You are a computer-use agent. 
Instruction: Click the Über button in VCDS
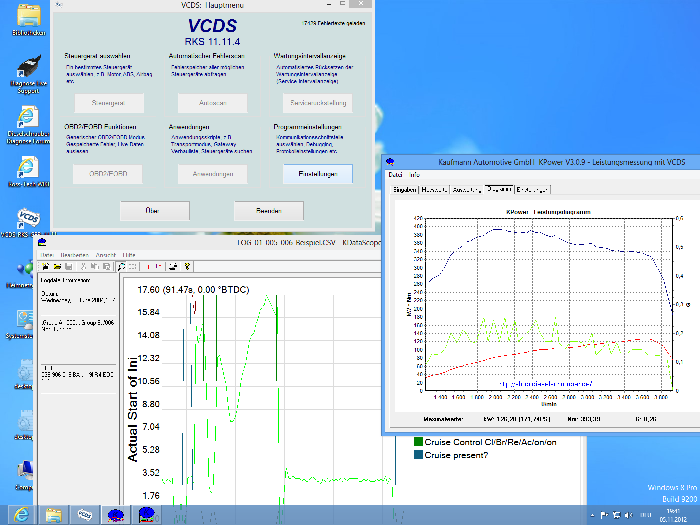(x=154, y=211)
